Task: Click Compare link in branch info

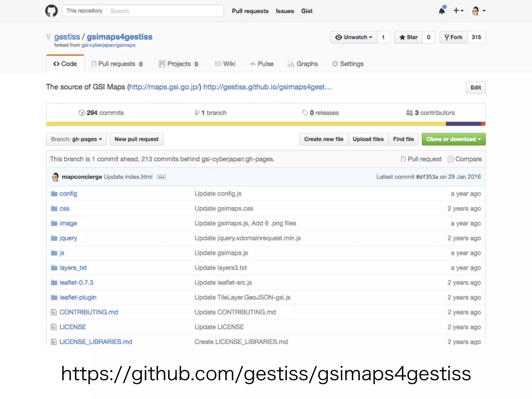Action: click(465, 159)
